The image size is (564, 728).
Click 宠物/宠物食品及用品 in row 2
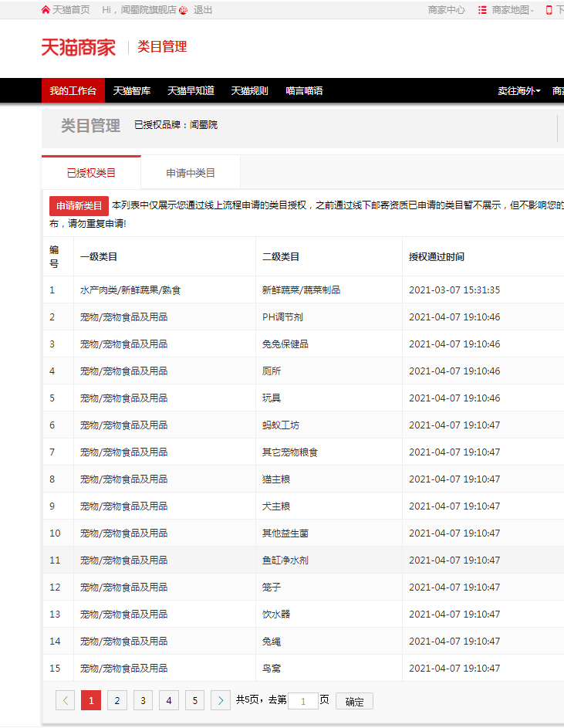pyautogui.click(x=123, y=317)
